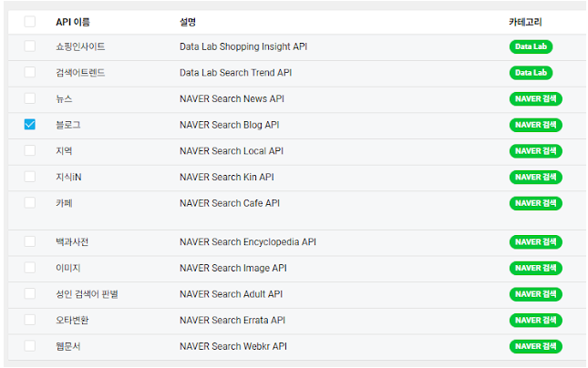
Task: Click the NAVER 검색 badge in 성인 검색어 판별 row
Action: [535, 294]
